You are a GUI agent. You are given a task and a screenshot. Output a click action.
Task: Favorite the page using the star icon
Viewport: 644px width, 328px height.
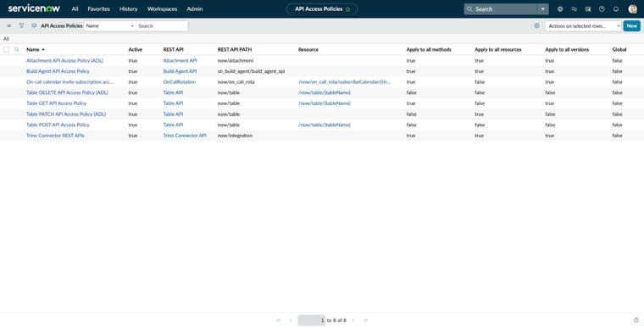tap(348, 9)
